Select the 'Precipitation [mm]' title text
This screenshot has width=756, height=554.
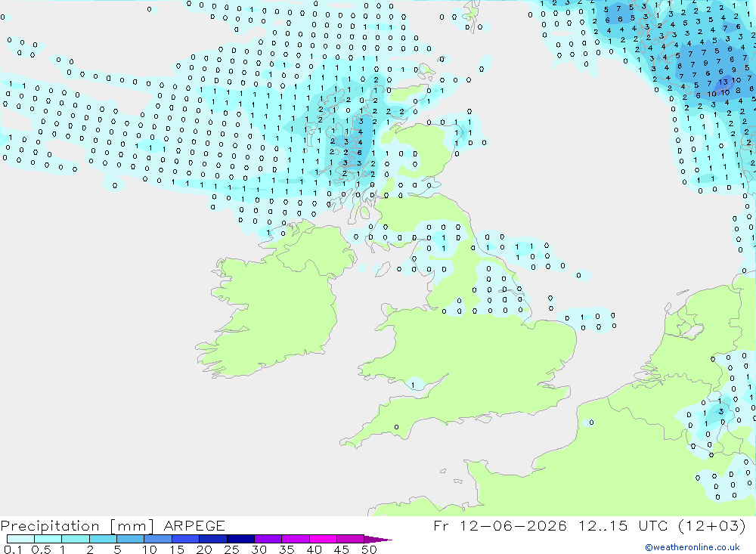coord(77,525)
